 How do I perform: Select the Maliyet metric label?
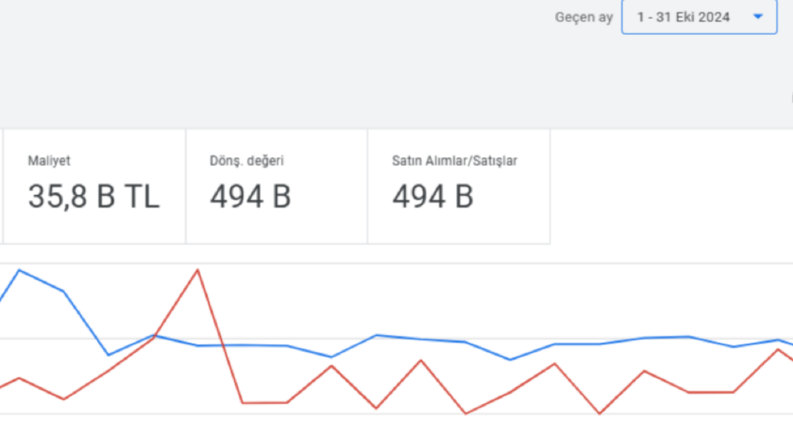pos(49,161)
